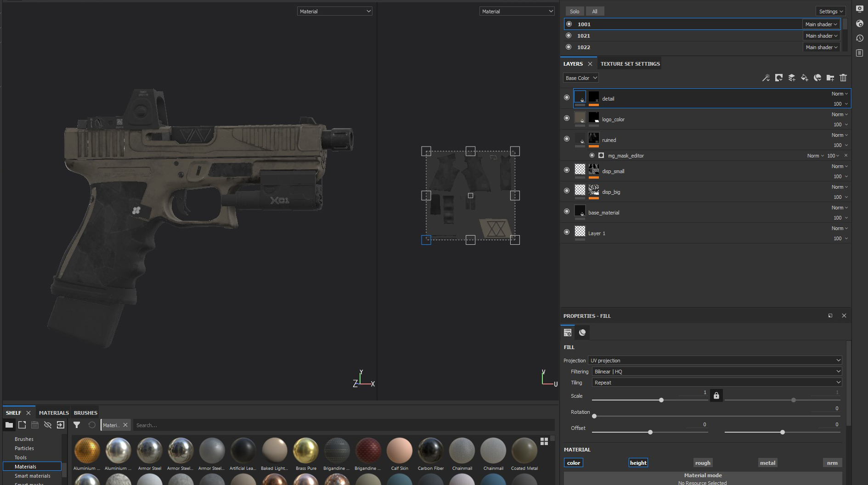This screenshot has height=485, width=868.
Task: Hide the logo_color layer
Action: click(x=567, y=118)
